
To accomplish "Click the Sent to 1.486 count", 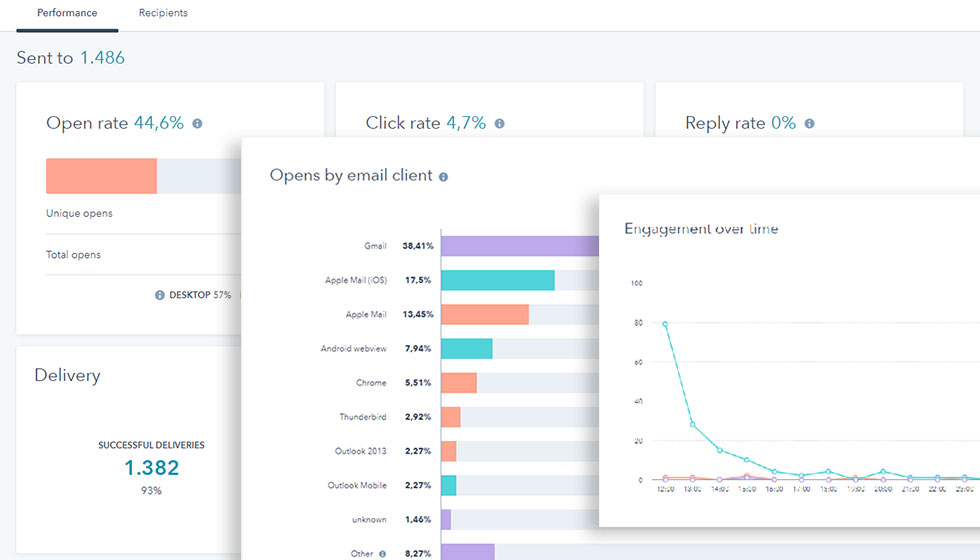I will (102, 58).
